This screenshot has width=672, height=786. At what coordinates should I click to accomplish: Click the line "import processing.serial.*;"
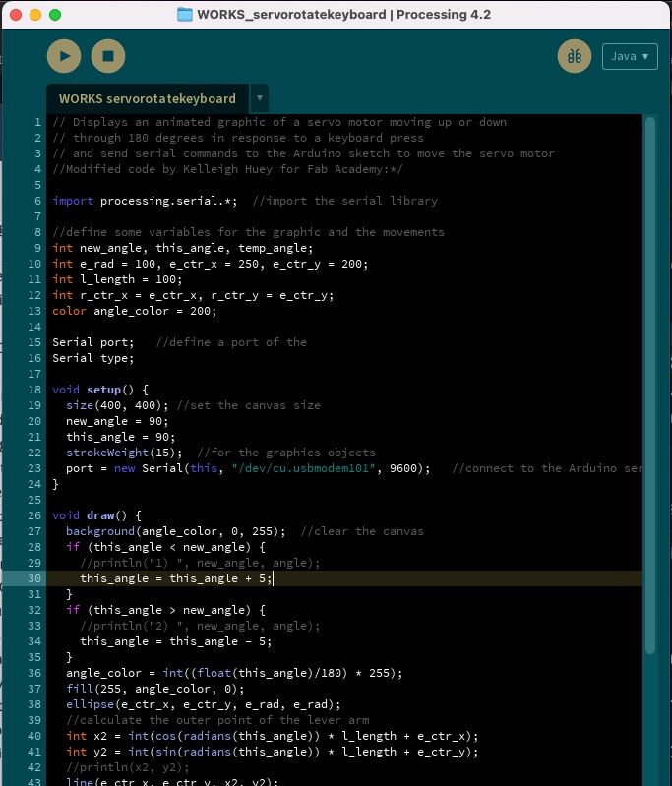point(145,201)
